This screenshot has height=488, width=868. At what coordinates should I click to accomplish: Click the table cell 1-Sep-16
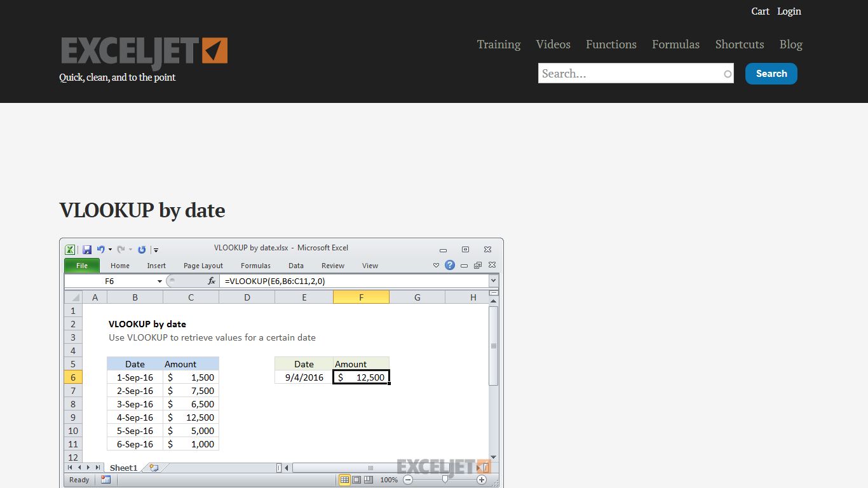(x=135, y=377)
